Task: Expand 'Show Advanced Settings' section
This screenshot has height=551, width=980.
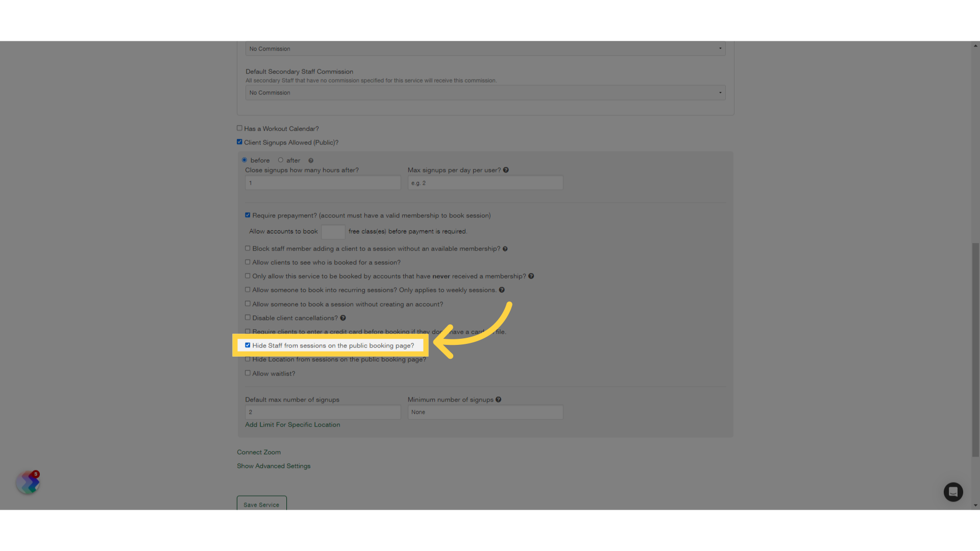Action: [x=274, y=466]
